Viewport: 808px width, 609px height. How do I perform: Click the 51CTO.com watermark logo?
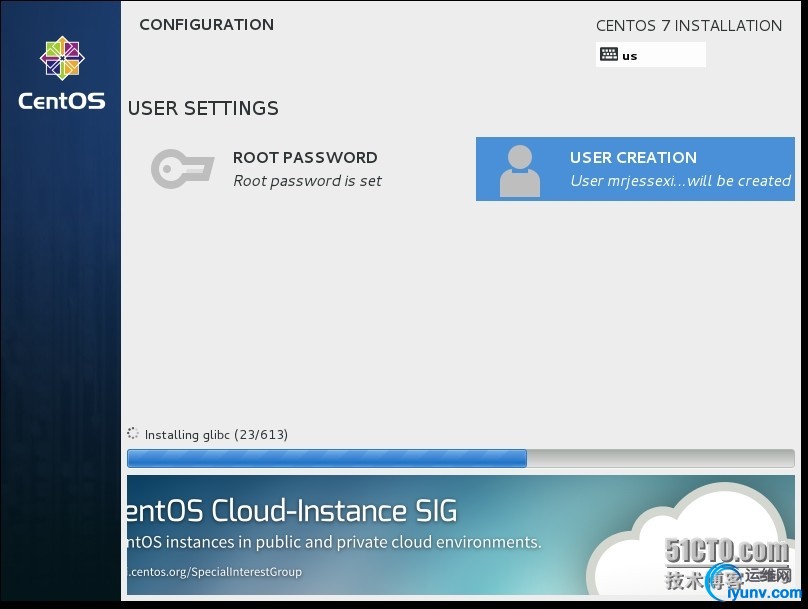726,551
